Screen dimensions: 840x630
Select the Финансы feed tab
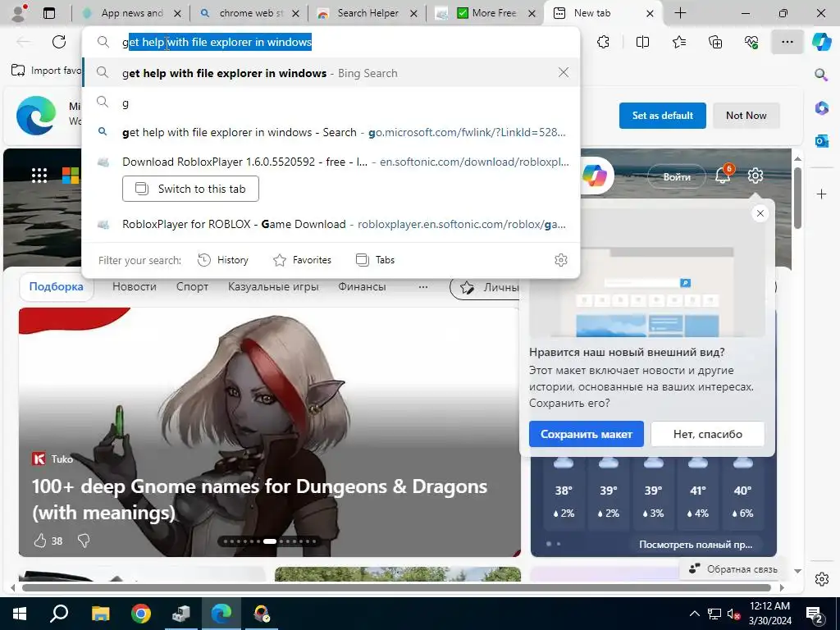point(362,286)
